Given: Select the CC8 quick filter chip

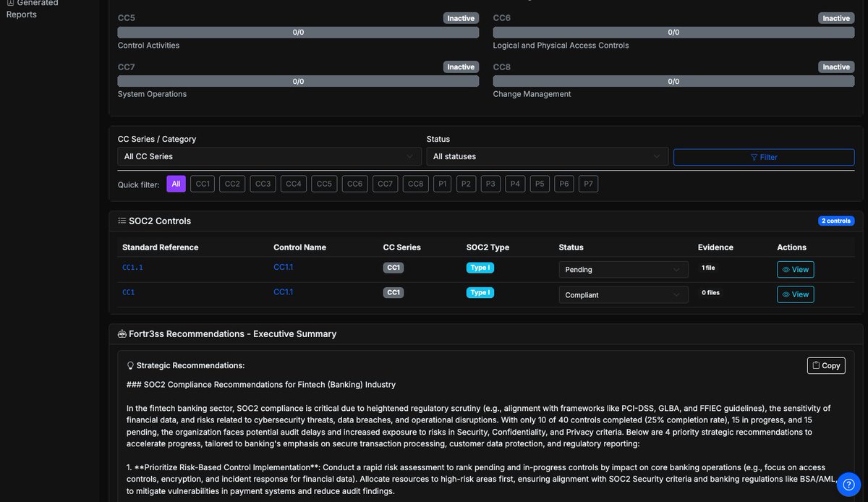Looking at the screenshot, I should [415, 184].
